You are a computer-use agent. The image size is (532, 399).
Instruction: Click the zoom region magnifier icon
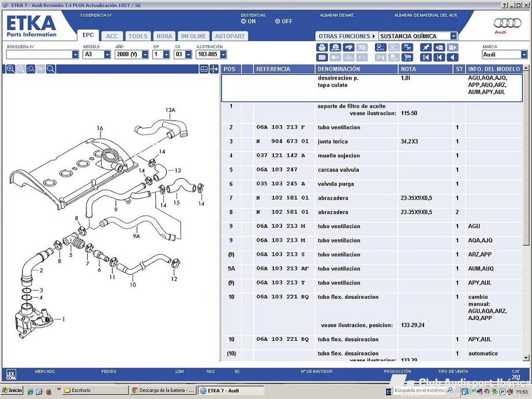[31, 69]
